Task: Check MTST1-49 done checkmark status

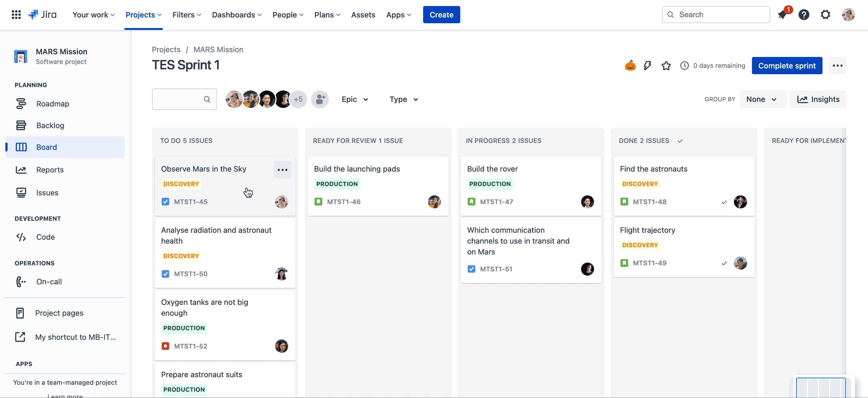Action: [724, 263]
